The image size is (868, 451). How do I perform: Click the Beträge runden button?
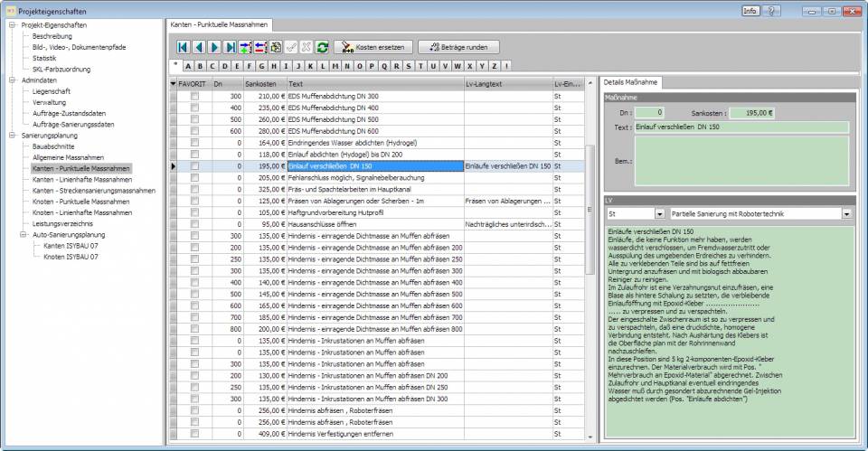click(x=458, y=48)
